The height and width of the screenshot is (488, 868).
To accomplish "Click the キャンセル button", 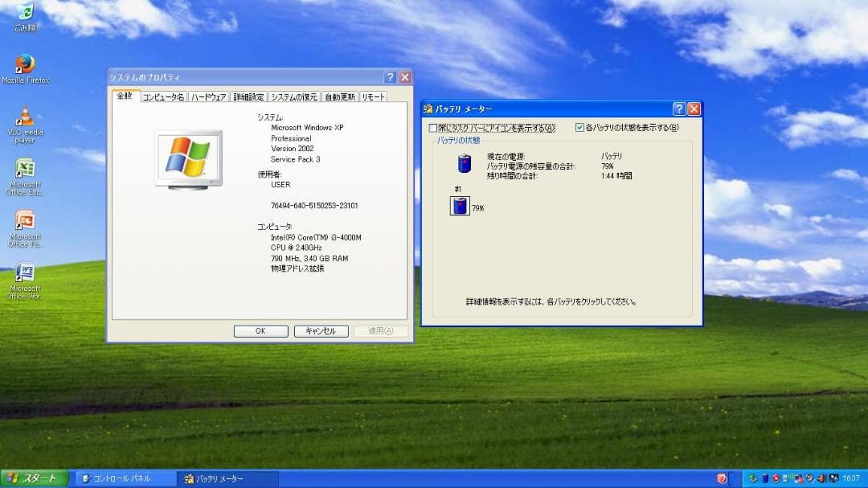I will [x=321, y=330].
